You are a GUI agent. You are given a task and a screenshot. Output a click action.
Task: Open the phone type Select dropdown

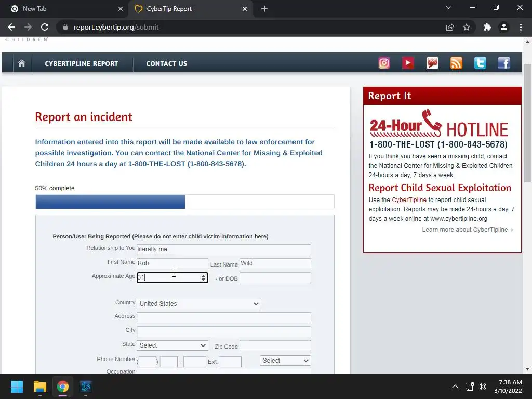click(285, 361)
